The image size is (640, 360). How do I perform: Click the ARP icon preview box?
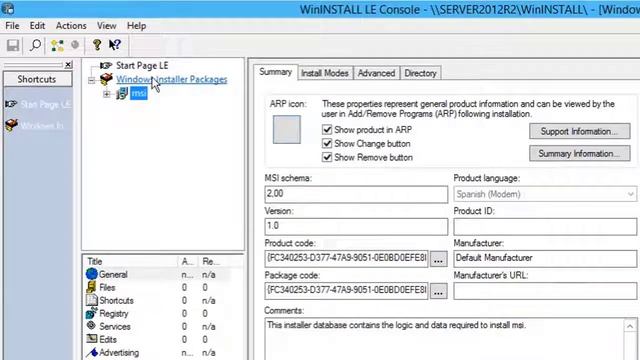287,130
